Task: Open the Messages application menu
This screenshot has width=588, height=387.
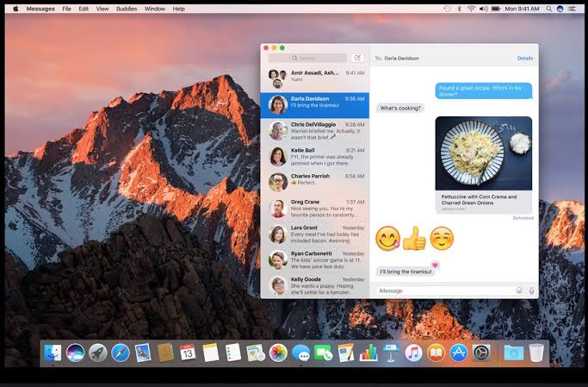Action: [40, 9]
